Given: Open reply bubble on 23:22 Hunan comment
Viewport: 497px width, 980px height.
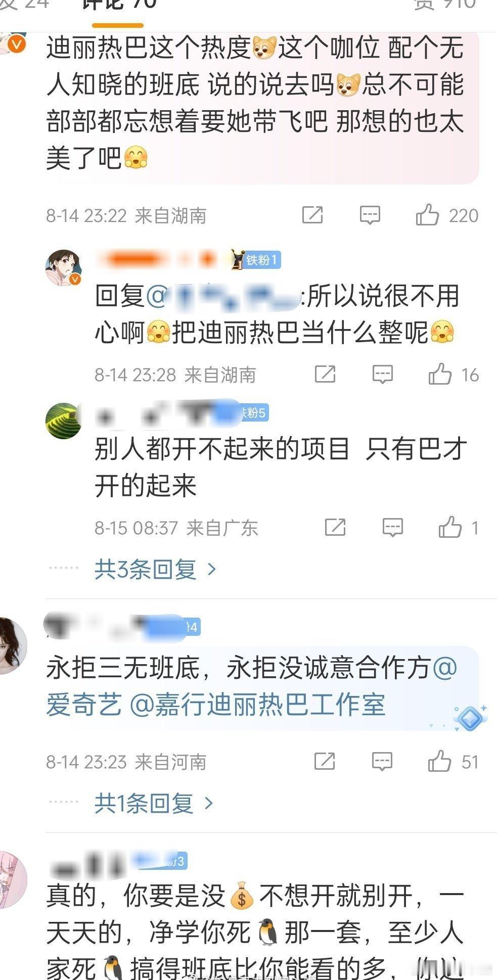Looking at the screenshot, I should tap(370, 215).
